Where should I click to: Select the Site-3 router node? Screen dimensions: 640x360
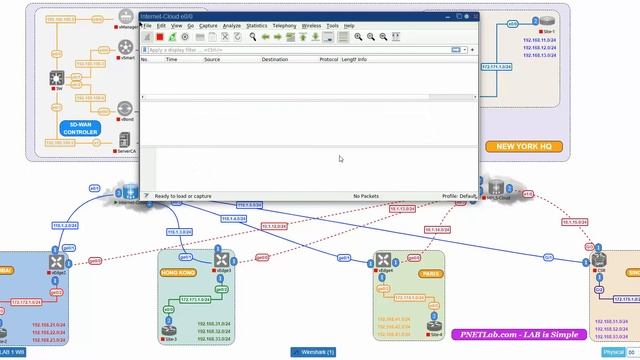tap(169, 331)
